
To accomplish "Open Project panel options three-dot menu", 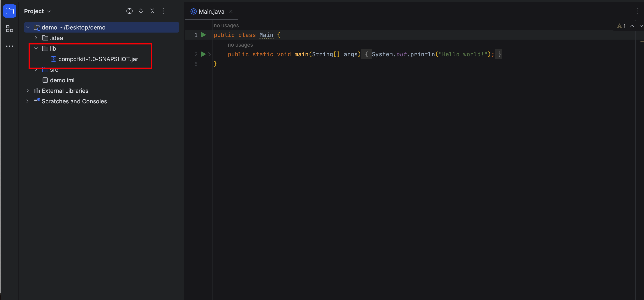I will click(164, 11).
